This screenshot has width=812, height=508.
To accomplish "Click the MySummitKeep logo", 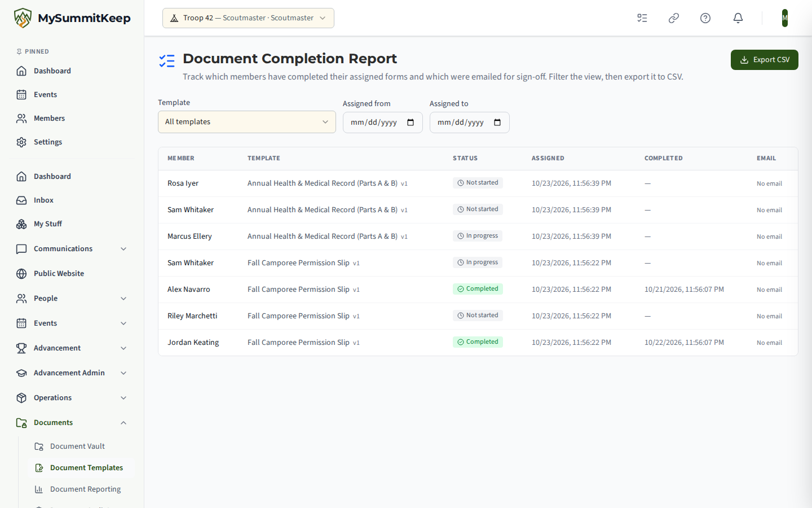I will click(x=72, y=18).
